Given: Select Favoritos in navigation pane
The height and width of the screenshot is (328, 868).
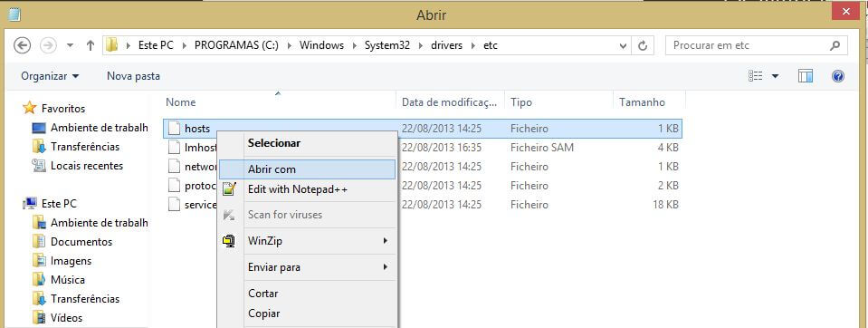Looking at the screenshot, I should (x=63, y=109).
